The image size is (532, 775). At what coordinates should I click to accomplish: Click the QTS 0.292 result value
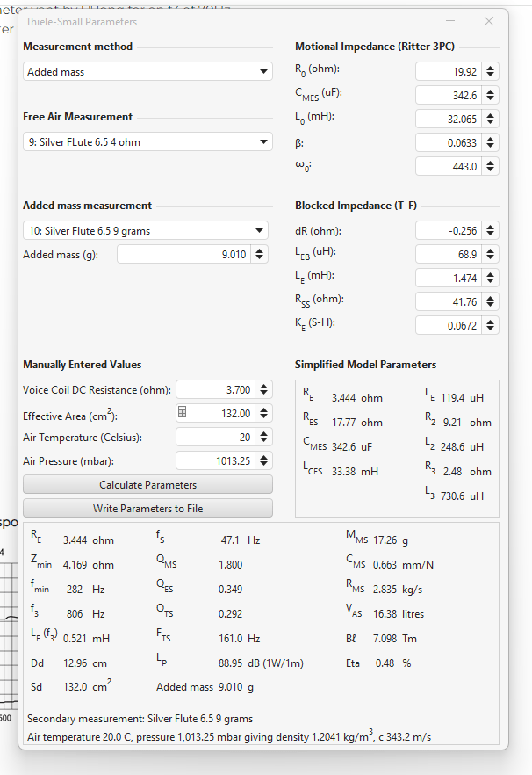pyautogui.click(x=230, y=614)
